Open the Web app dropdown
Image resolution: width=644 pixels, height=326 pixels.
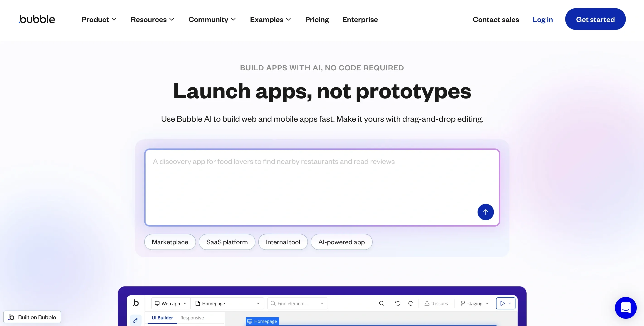click(171, 303)
